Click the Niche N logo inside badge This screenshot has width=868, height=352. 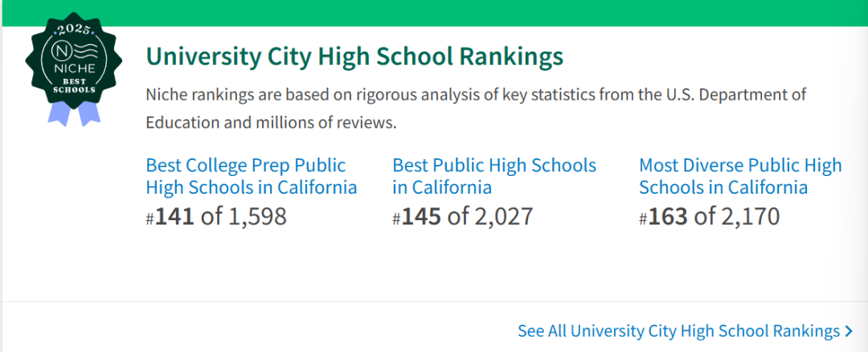coord(59,52)
